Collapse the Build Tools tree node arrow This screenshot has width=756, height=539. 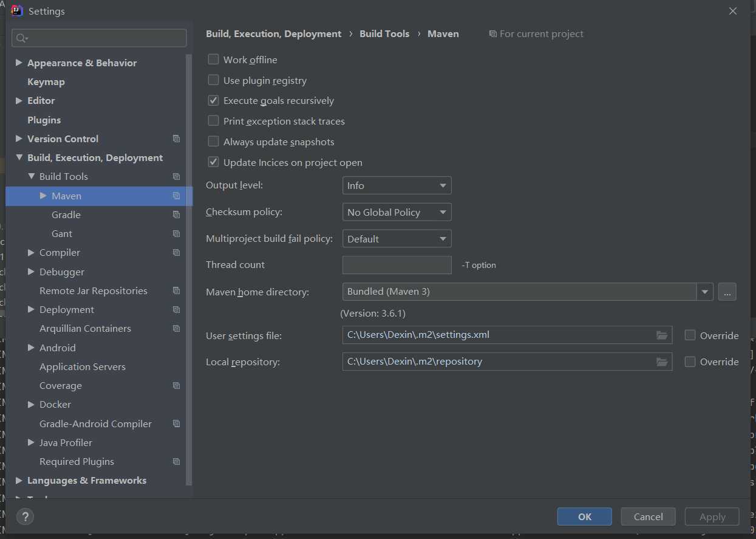(31, 177)
